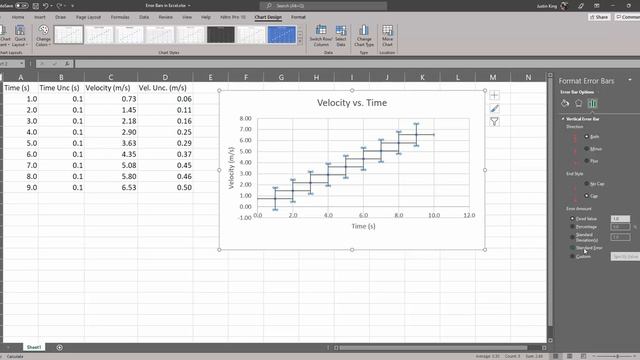
Task: Click the user account avatar
Action: (x=564, y=6)
